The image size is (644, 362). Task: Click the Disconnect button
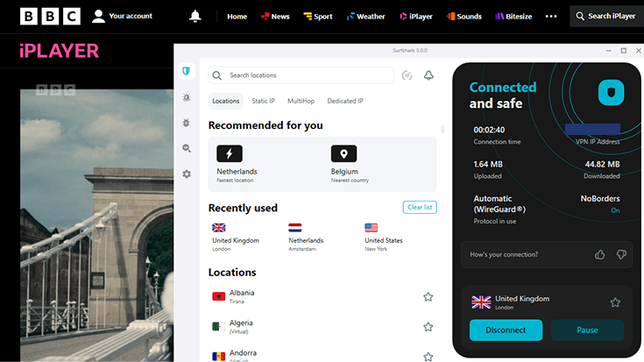coord(506,330)
